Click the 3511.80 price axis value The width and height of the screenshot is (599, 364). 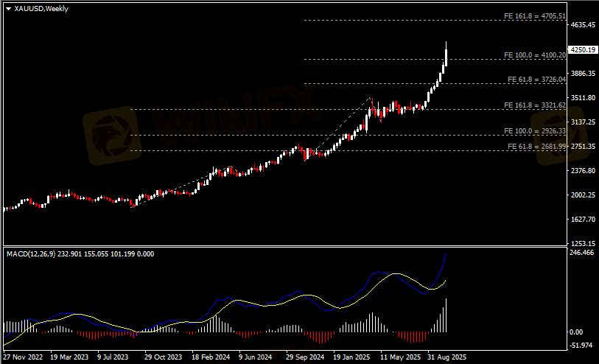click(x=583, y=98)
